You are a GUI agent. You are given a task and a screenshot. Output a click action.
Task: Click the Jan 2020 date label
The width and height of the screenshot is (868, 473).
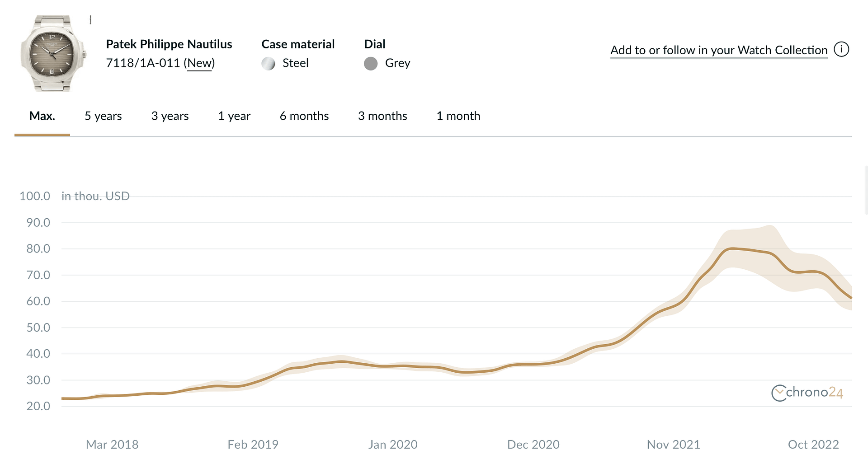[x=393, y=445]
